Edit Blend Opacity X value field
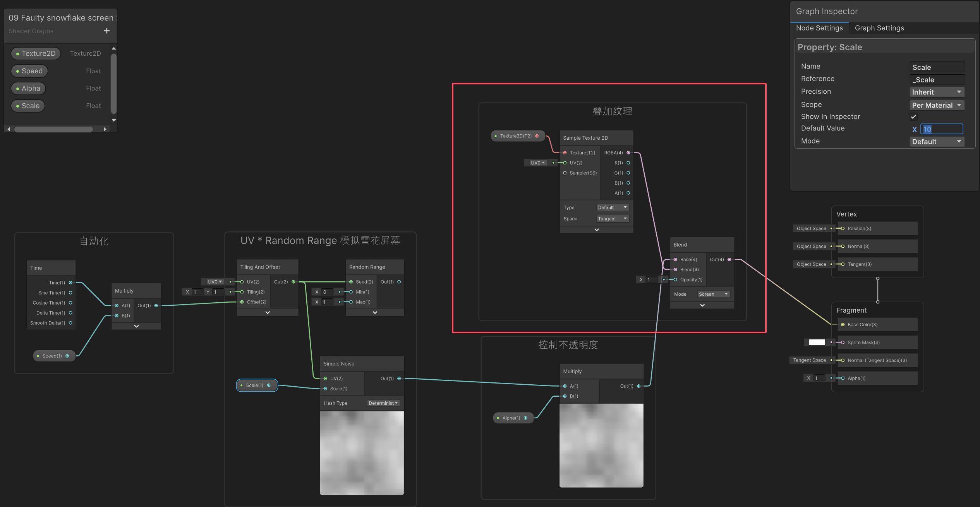This screenshot has height=507, width=980. click(x=652, y=280)
